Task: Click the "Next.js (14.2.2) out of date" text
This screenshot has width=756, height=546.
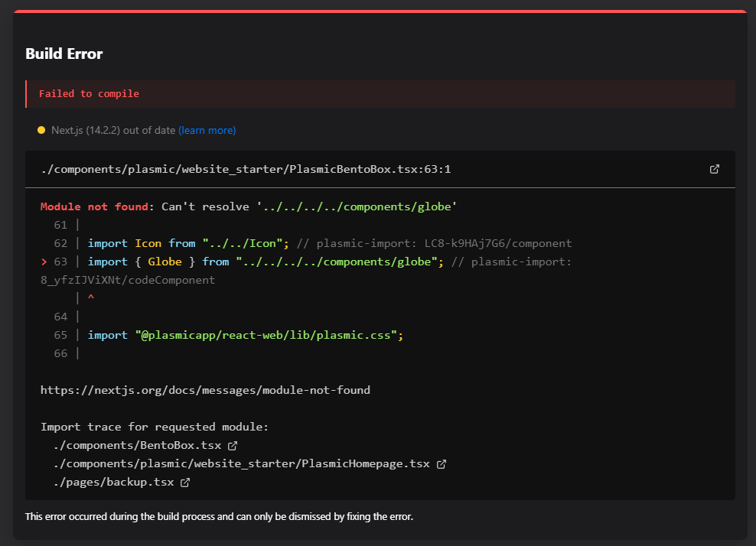Action: click(113, 130)
